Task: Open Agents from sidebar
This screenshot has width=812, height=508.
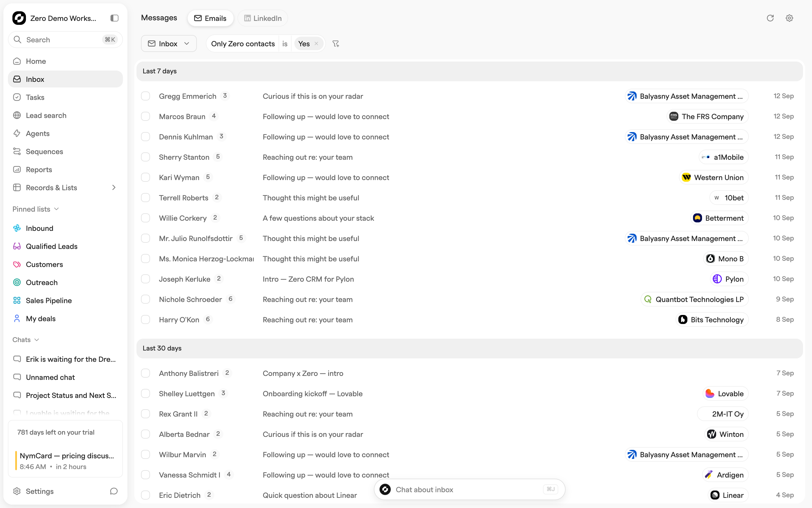Action: [x=65, y=133]
